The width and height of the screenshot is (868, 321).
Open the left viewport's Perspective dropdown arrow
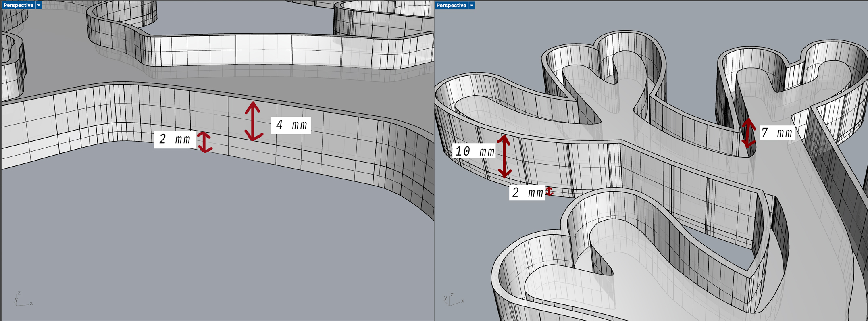point(39,5)
